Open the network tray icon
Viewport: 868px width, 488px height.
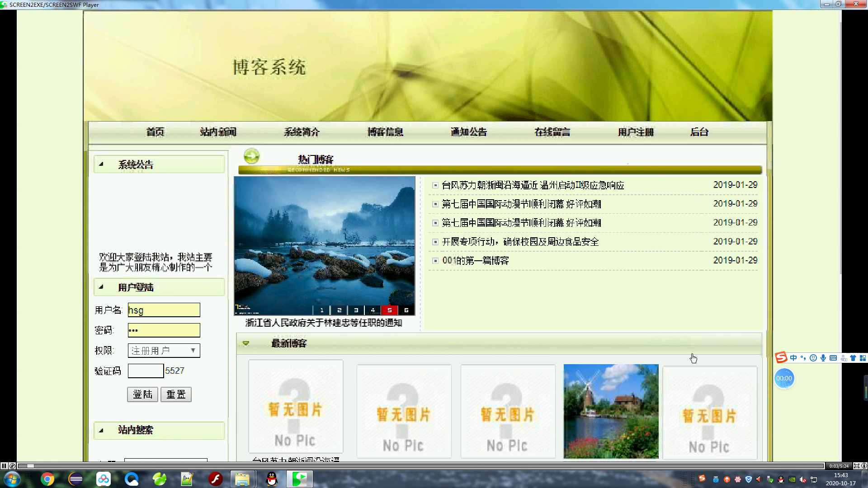814,479
